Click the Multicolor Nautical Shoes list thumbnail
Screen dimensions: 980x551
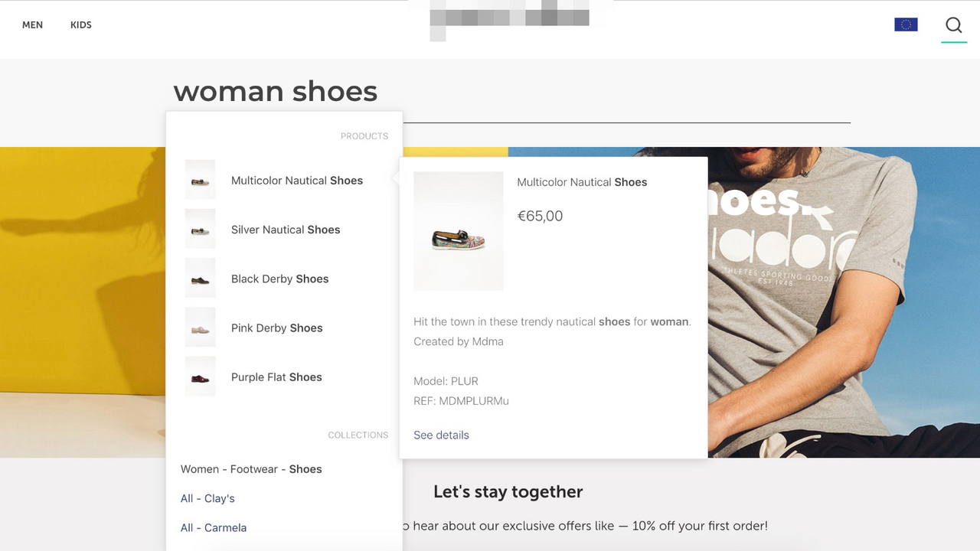pyautogui.click(x=200, y=180)
